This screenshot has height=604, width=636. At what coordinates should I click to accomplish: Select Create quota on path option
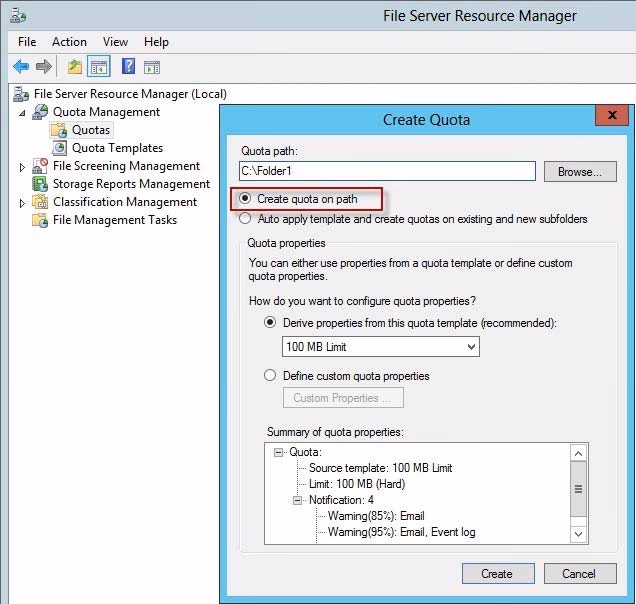click(245, 199)
